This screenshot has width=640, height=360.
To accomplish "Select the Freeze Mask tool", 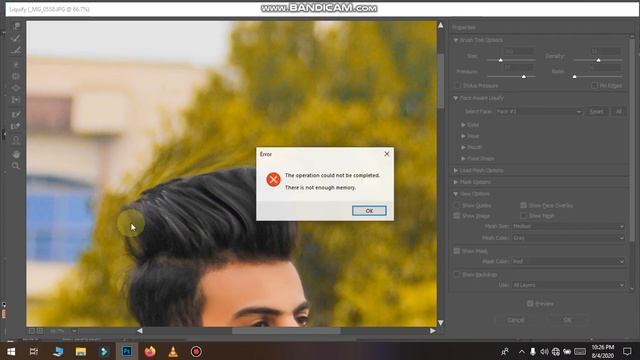I will 16,115.
